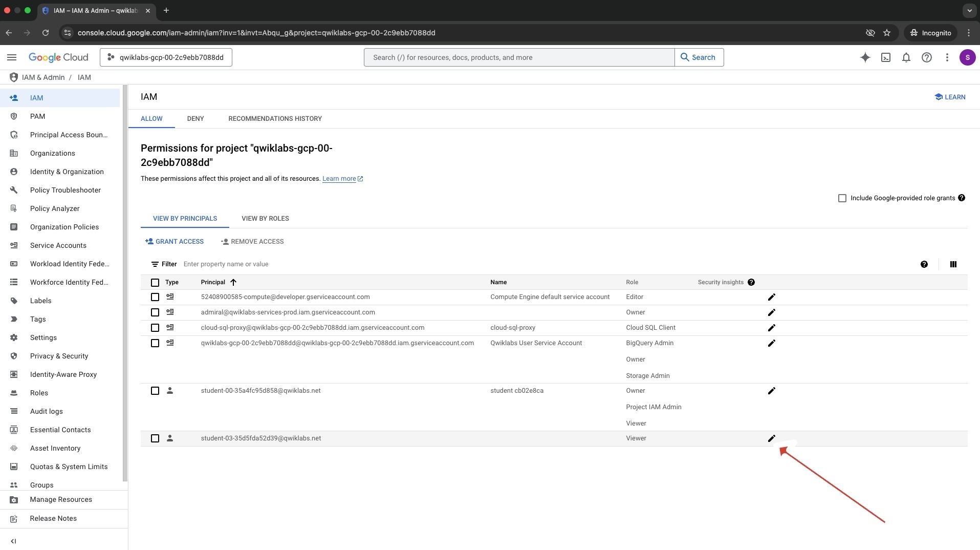Toggle Include Google-provided role grants checkbox
This screenshot has height=550, width=980.
pyautogui.click(x=842, y=198)
